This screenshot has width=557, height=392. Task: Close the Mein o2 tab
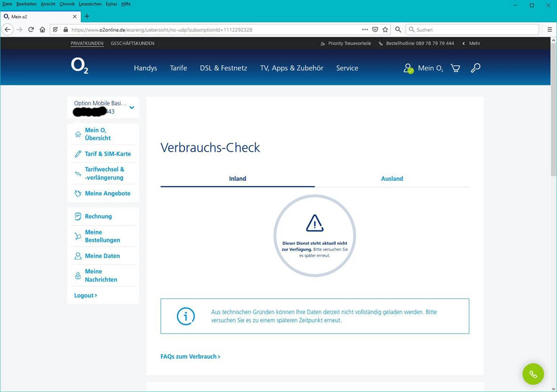[x=75, y=17]
